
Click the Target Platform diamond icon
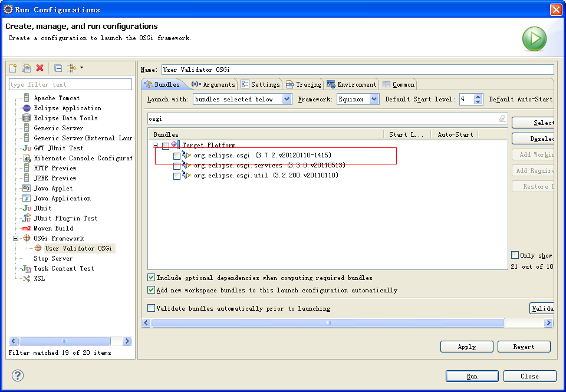[175, 144]
